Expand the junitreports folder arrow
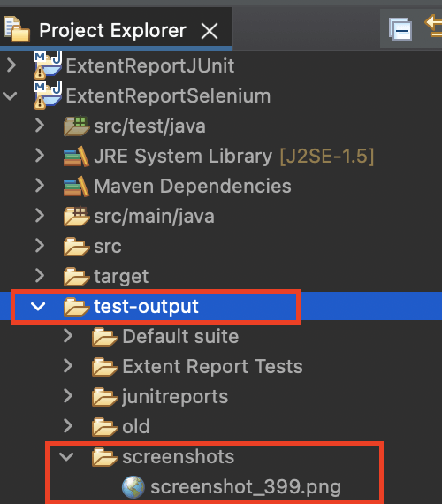 (68, 396)
